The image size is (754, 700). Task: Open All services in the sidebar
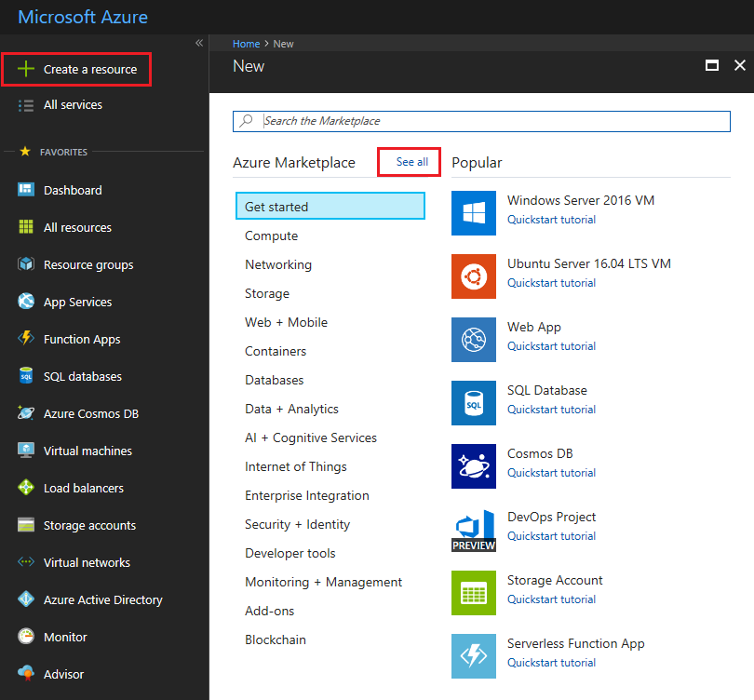click(73, 105)
